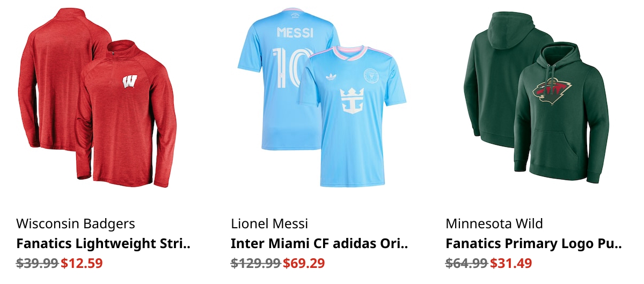Click the $31.49 sale price
Image resolution: width=644 pixels, height=284 pixels.
(x=511, y=264)
